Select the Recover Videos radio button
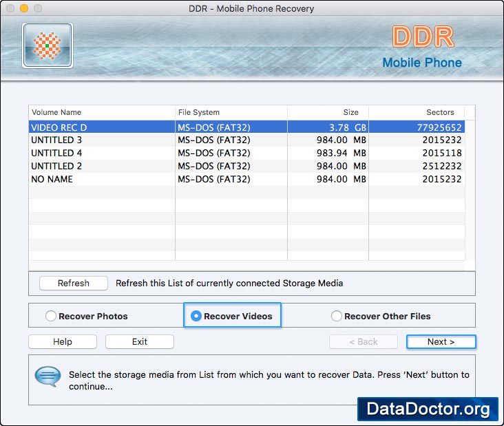 coord(196,316)
